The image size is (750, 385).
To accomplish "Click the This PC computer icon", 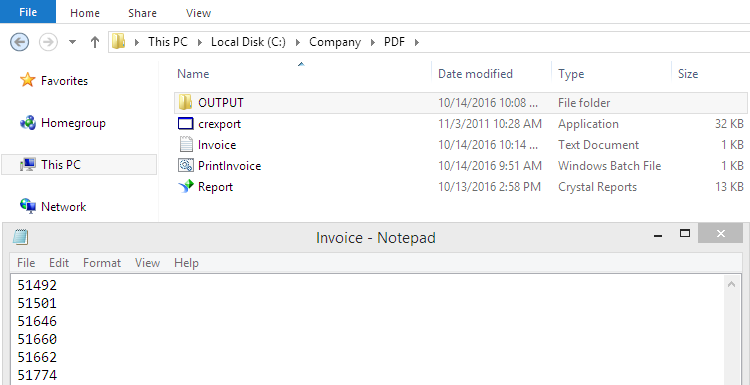I will point(28,165).
